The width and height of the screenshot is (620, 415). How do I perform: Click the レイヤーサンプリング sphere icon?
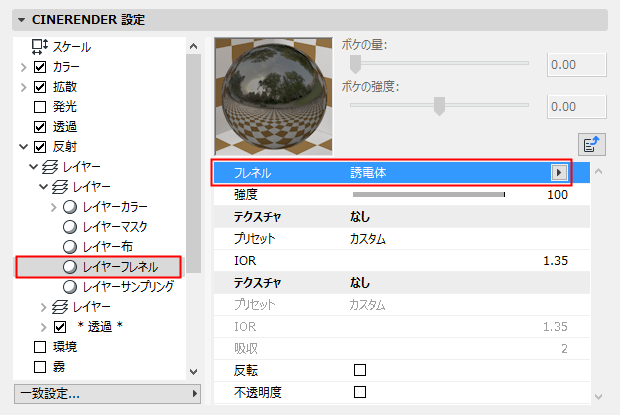(70, 287)
